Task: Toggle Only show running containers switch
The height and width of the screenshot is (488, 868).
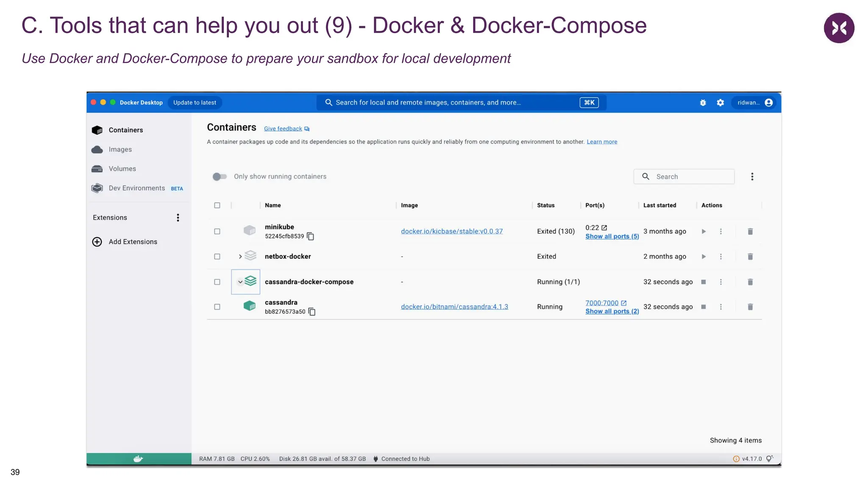Action: point(220,177)
